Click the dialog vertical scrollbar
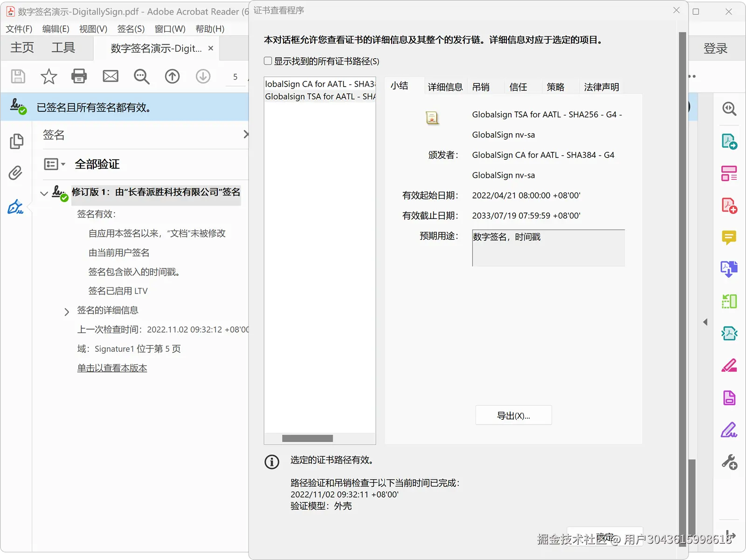746x560 pixels. point(683,289)
